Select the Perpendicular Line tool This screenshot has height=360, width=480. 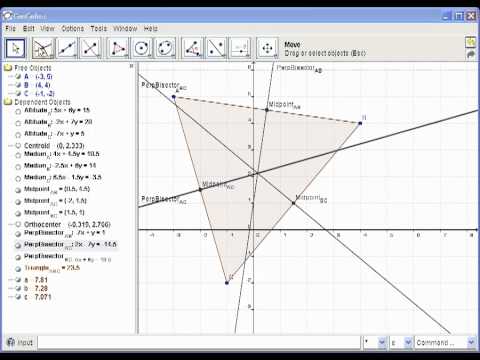tap(90, 48)
